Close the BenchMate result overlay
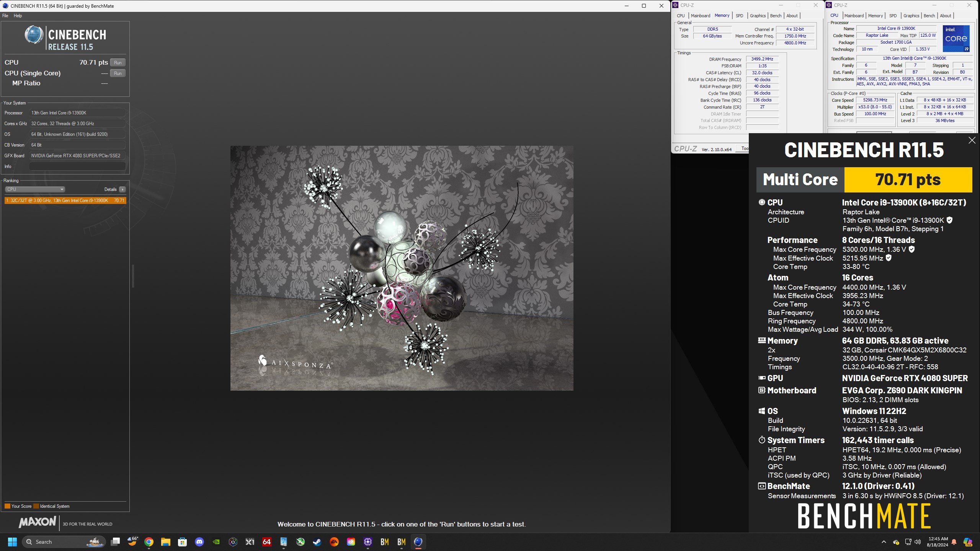The width and height of the screenshot is (980, 551). coord(972,140)
